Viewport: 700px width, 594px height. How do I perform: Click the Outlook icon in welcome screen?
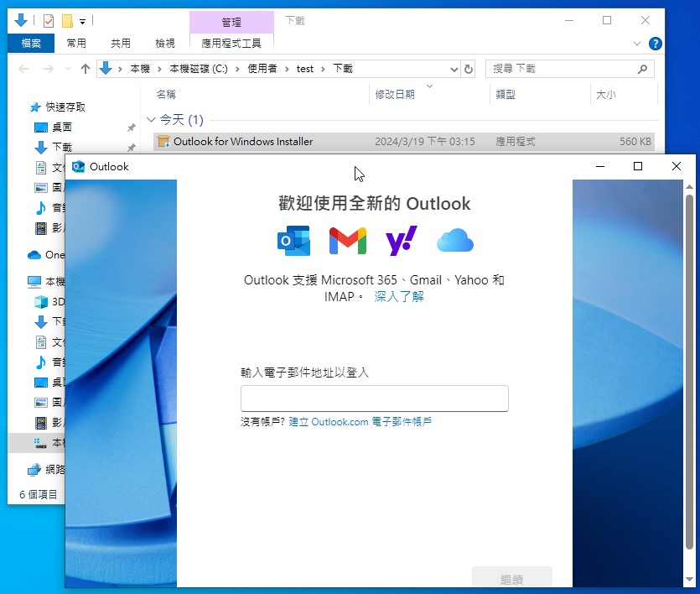click(x=293, y=241)
